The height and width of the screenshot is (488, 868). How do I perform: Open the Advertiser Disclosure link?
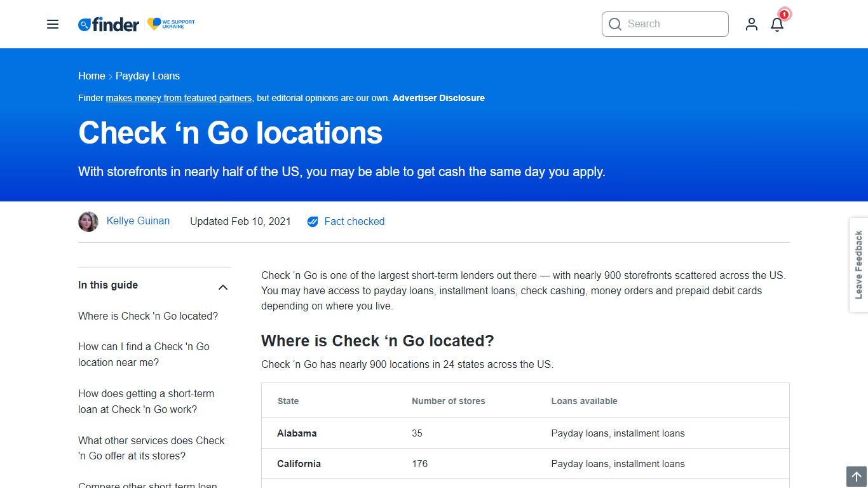click(x=438, y=98)
